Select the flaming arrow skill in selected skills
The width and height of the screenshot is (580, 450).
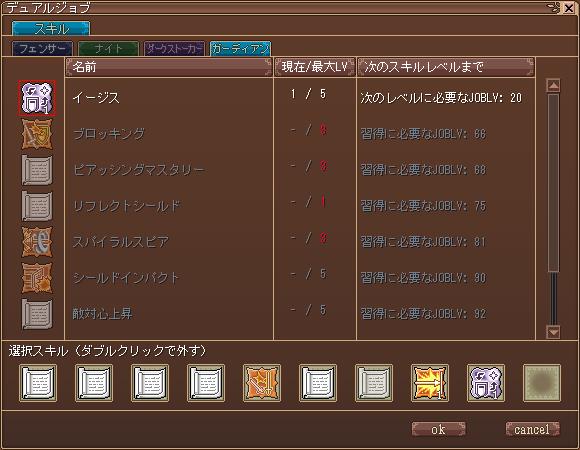pyautogui.click(x=430, y=383)
